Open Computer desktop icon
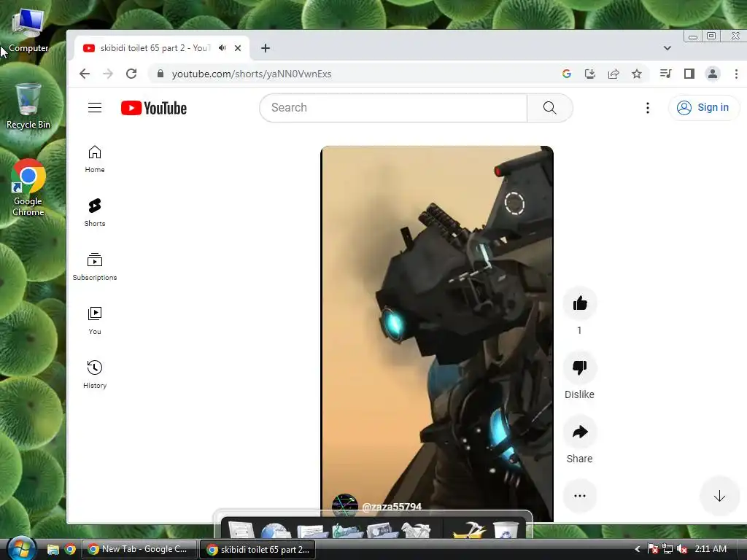The image size is (747, 560). (28, 29)
